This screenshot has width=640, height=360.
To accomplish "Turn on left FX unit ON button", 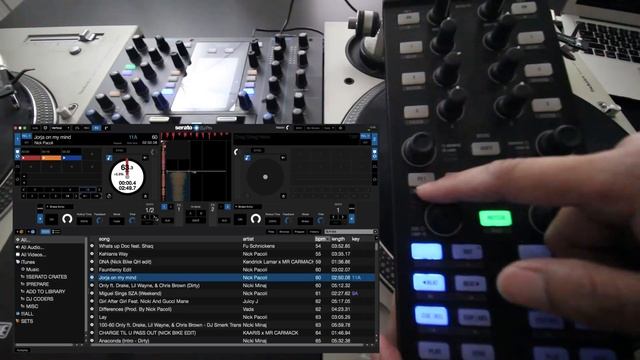I will [51, 220].
